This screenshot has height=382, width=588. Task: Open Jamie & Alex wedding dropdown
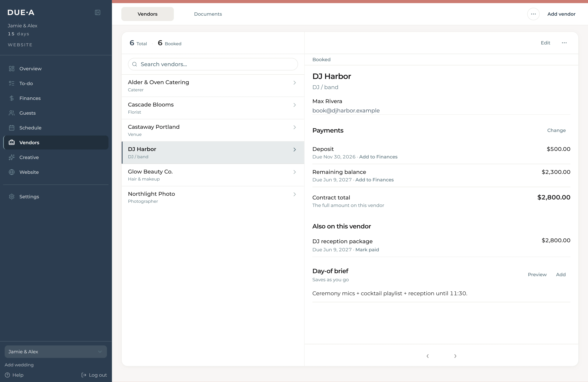point(56,352)
